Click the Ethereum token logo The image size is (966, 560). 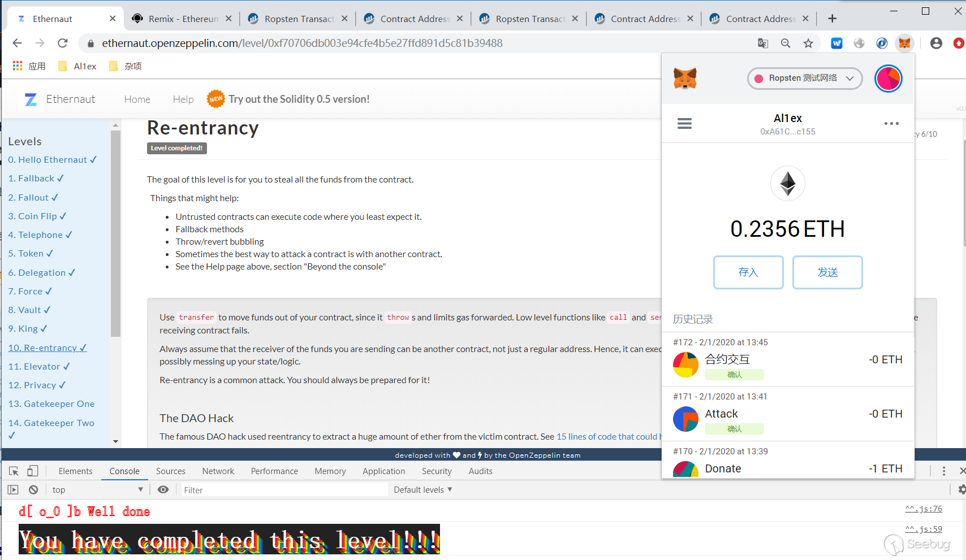point(788,184)
